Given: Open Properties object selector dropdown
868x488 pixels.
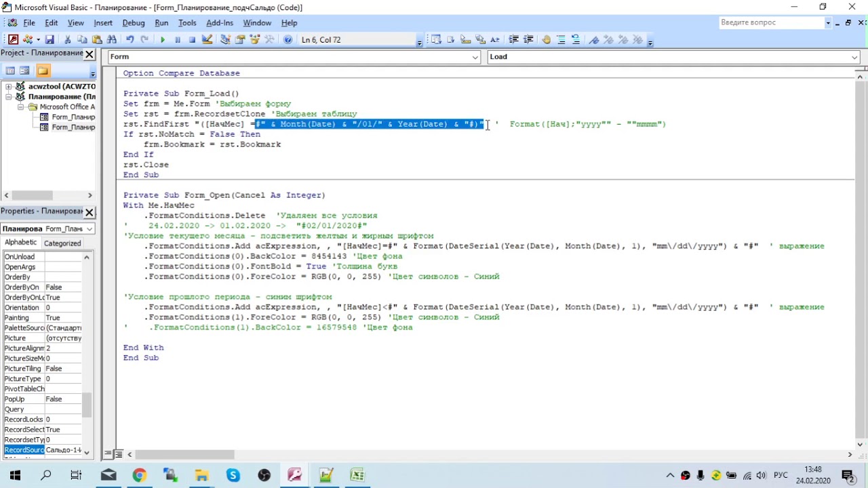Looking at the screenshot, I should pos(90,229).
